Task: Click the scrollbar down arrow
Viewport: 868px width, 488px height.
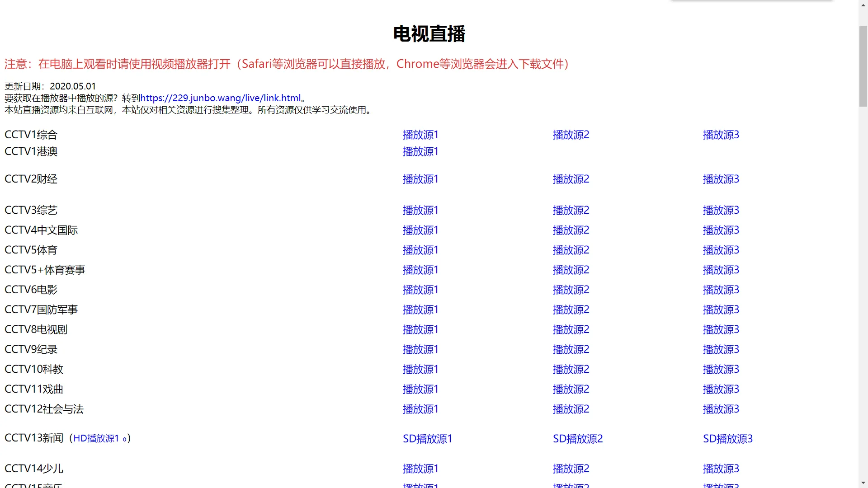Action: [863, 483]
